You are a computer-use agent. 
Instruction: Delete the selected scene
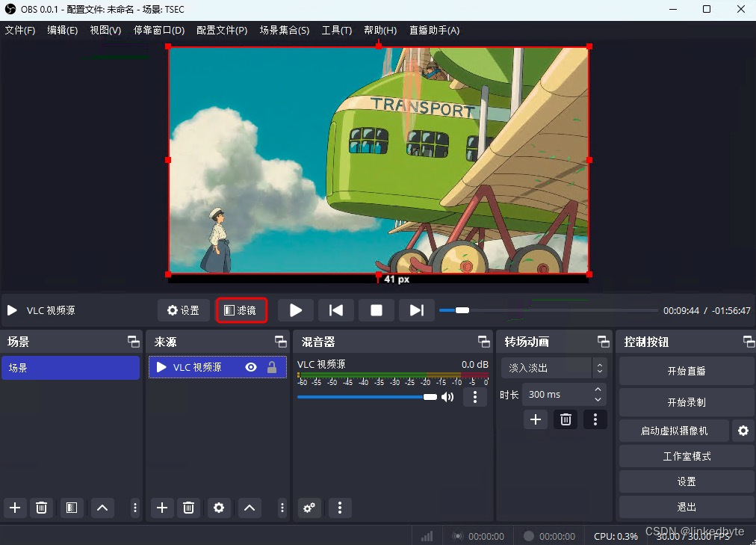(42, 508)
